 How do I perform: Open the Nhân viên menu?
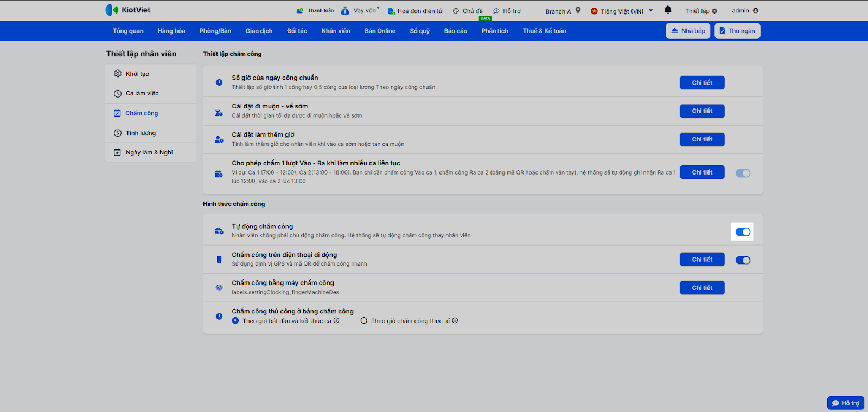coord(336,31)
